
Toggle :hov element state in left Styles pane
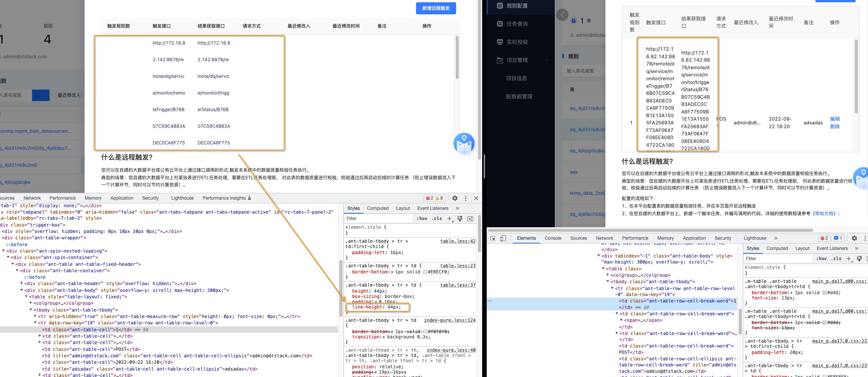(422, 219)
